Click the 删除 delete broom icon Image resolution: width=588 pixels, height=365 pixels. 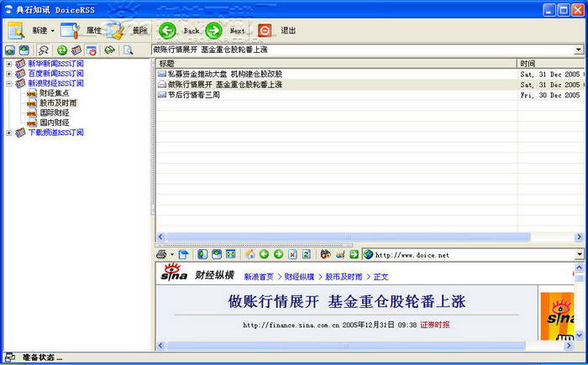116,30
